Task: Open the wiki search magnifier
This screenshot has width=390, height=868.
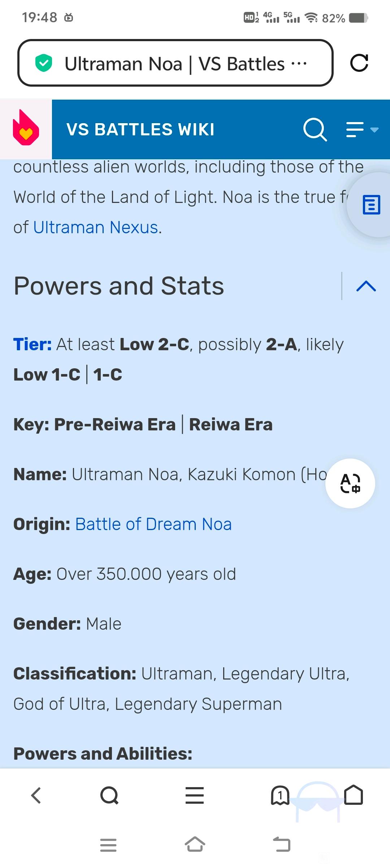Action: click(315, 129)
